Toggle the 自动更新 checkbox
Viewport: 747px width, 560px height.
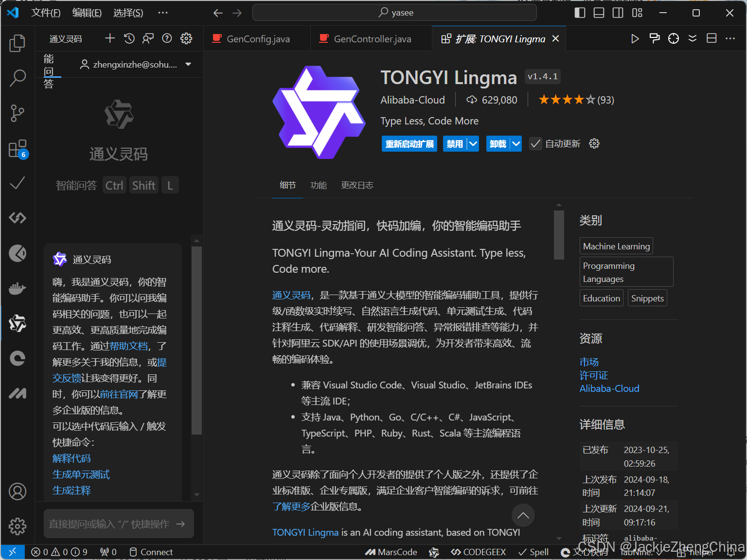[x=535, y=143]
